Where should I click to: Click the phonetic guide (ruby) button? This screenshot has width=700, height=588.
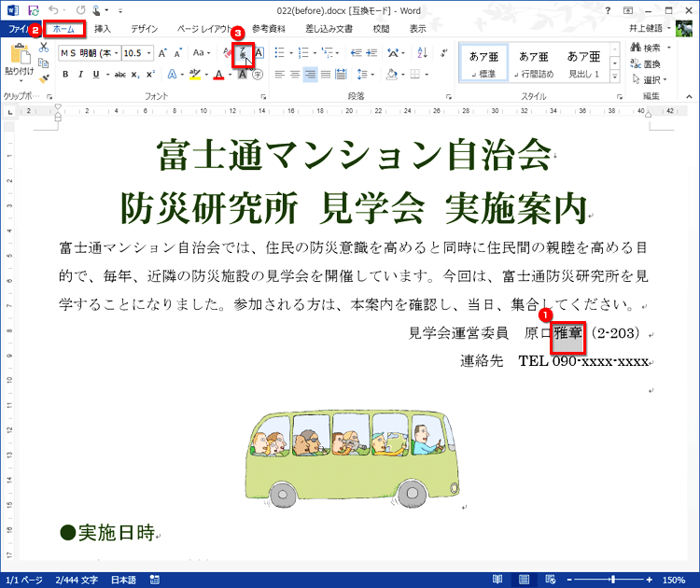tap(243, 54)
